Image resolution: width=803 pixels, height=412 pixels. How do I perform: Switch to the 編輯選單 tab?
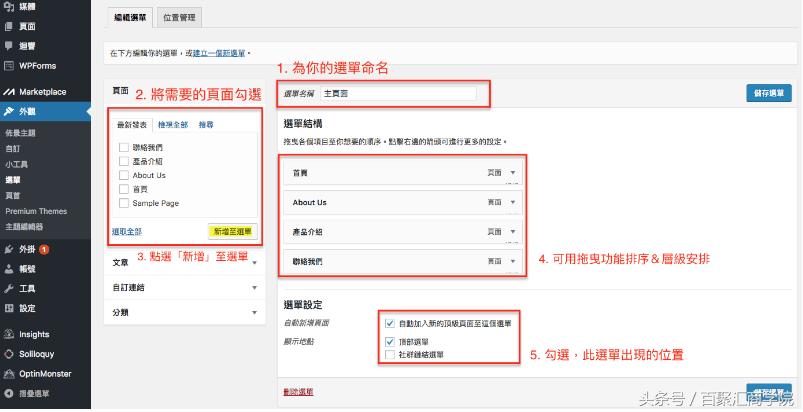click(130, 17)
